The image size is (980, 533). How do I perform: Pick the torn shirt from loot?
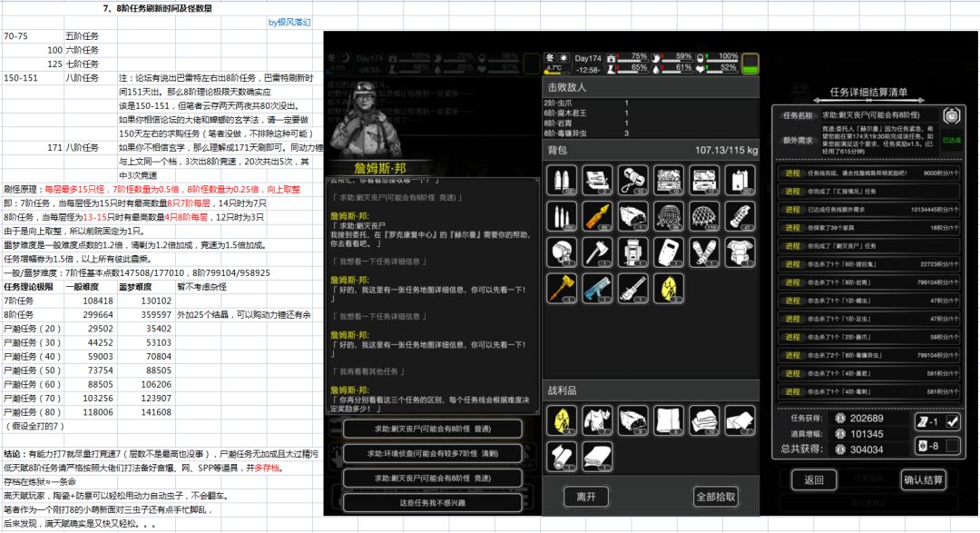(x=597, y=419)
